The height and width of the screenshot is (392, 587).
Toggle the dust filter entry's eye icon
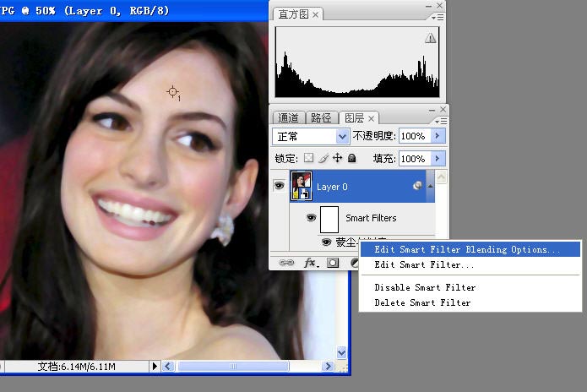tap(327, 242)
